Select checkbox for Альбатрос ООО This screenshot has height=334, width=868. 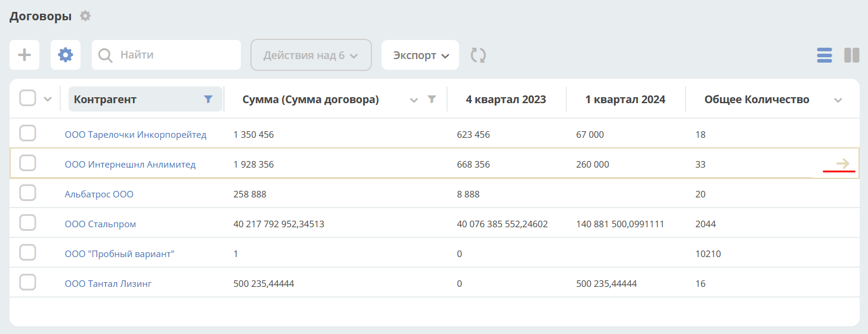click(x=28, y=193)
